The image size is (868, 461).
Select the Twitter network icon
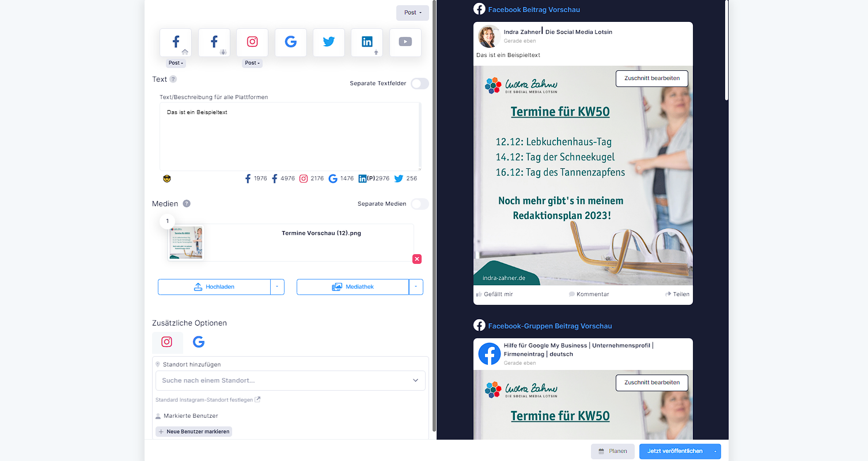(x=329, y=43)
